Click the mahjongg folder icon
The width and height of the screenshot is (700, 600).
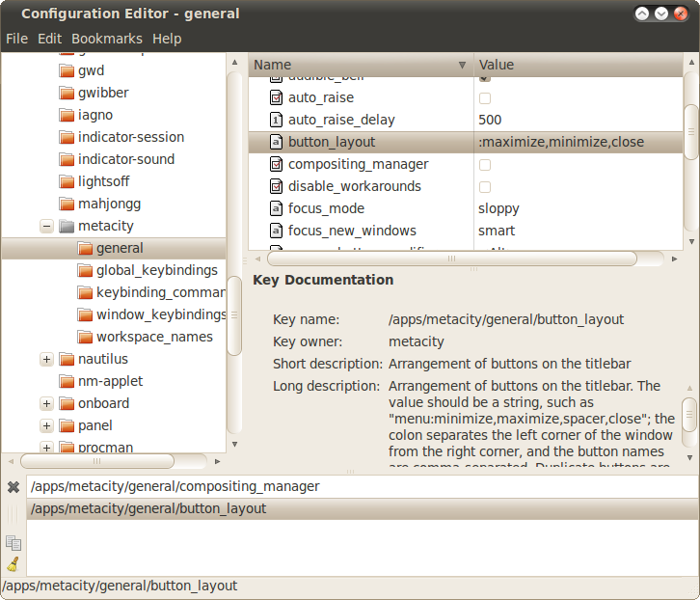[x=67, y=204]
